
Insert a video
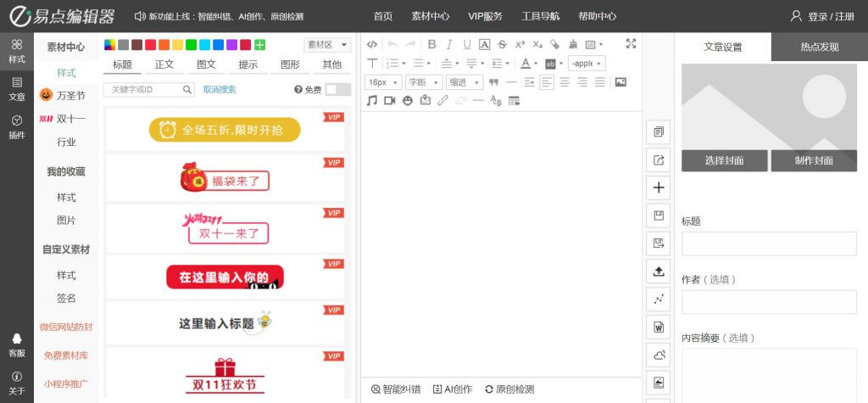point(390,101)
